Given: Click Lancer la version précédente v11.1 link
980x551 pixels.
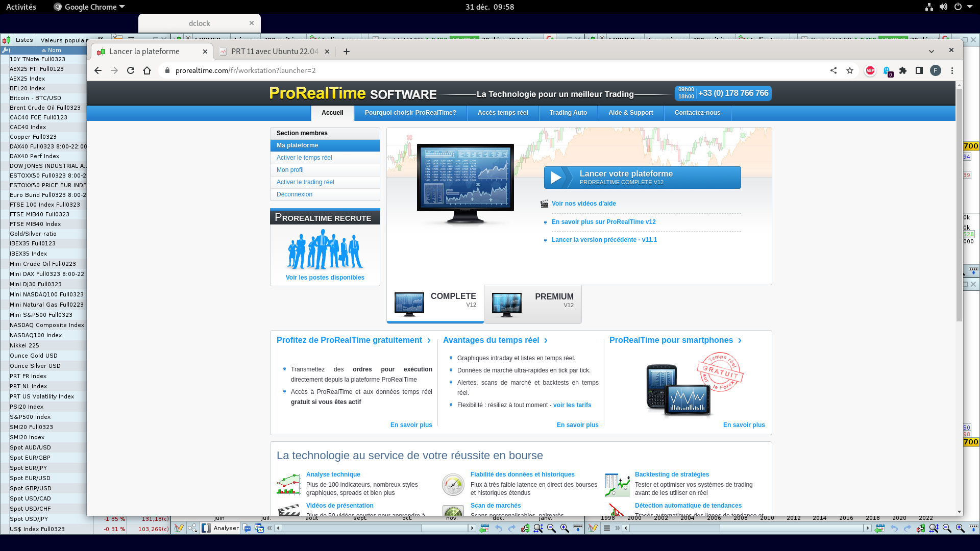Looking at the screenshot, I should (604, 240).
